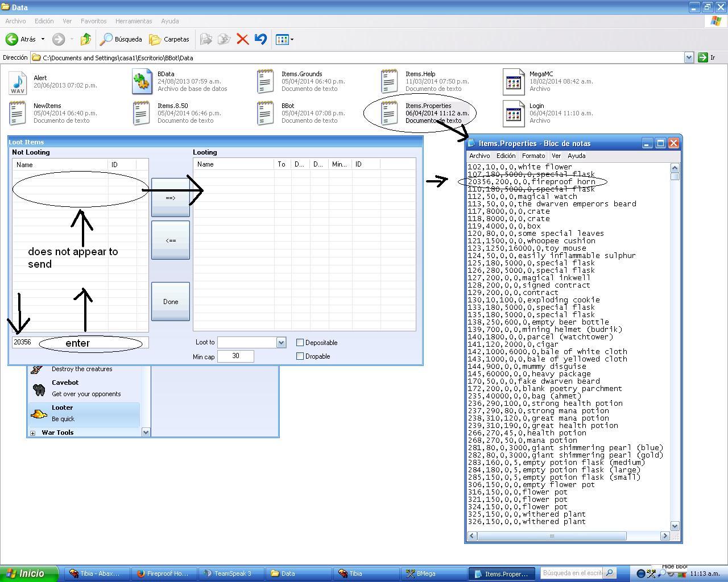
Task: Enable the Depositable checkbox
Action: click(300, 343)
